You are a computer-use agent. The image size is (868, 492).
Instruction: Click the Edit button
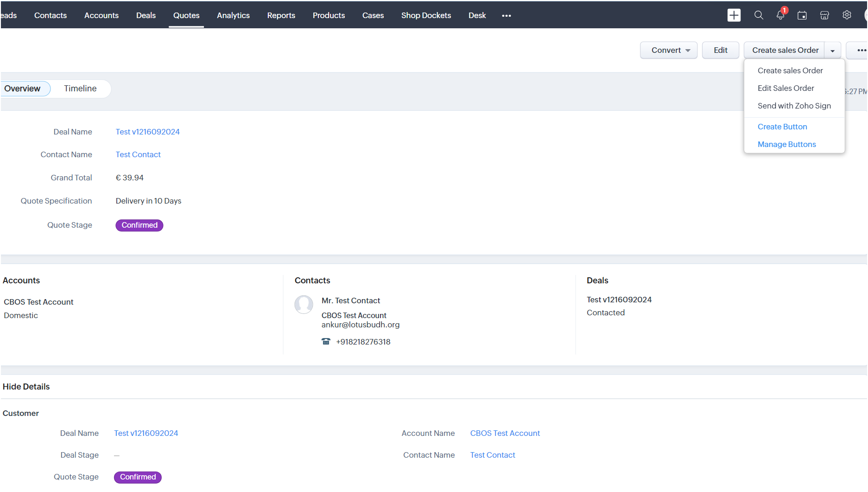pos(720,50)
